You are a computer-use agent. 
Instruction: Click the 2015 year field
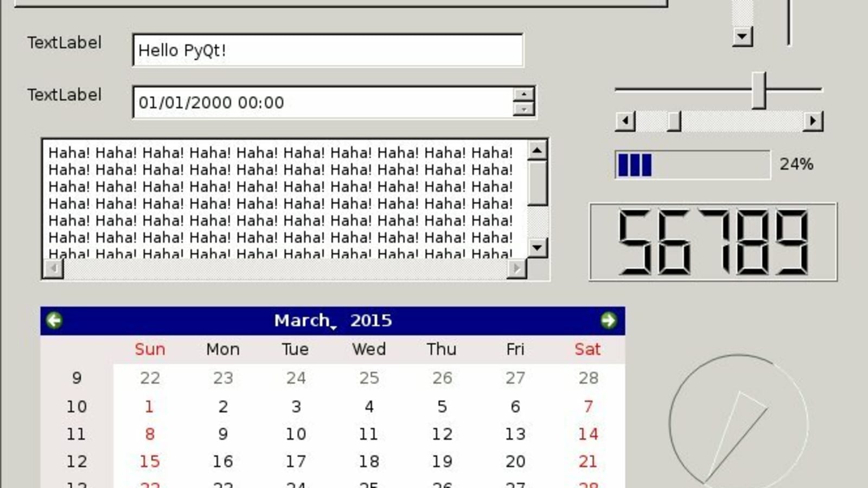[x=371, y=320]
